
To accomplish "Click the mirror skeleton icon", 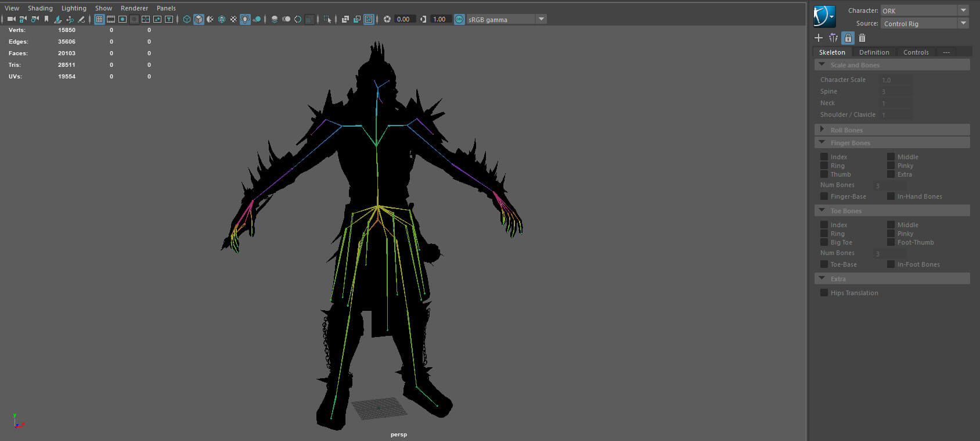I will click(x=833, y=38).
